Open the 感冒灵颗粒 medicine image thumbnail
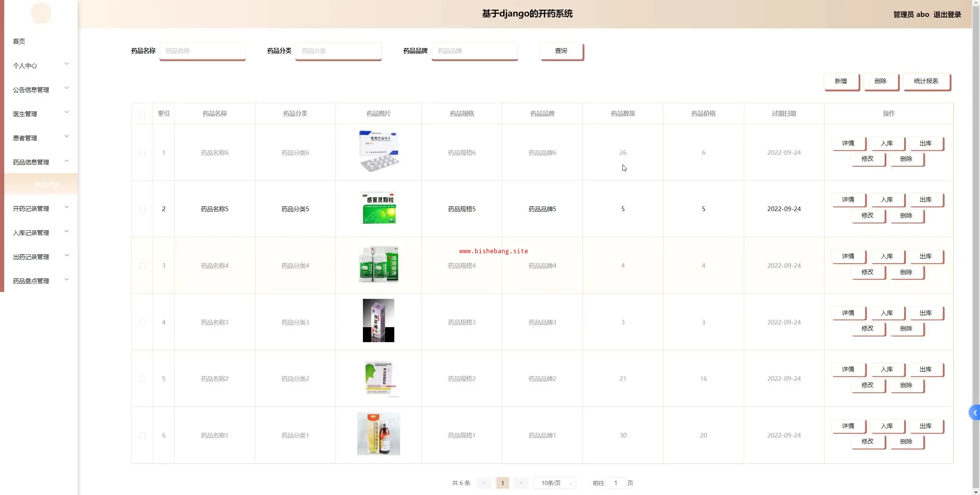 pyautogui.click(x=378, y=208)
